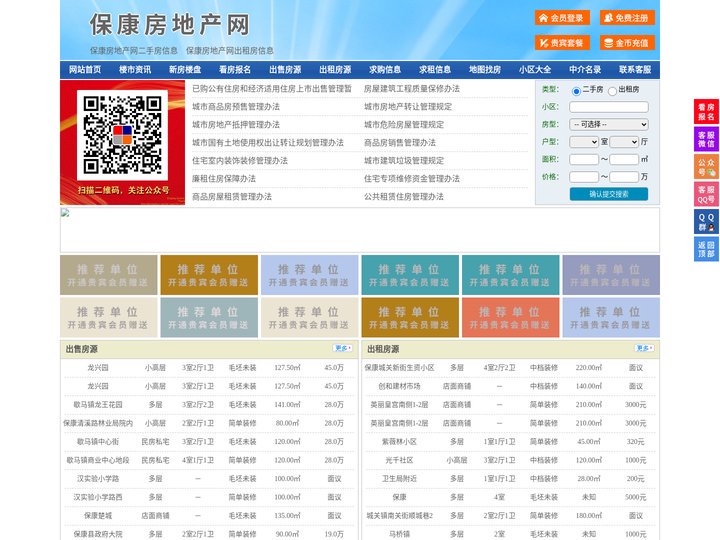The width and height of the screenshot is (720, 540).
Task: Open the 廉租住房保障办法 link
Action: 224,179
